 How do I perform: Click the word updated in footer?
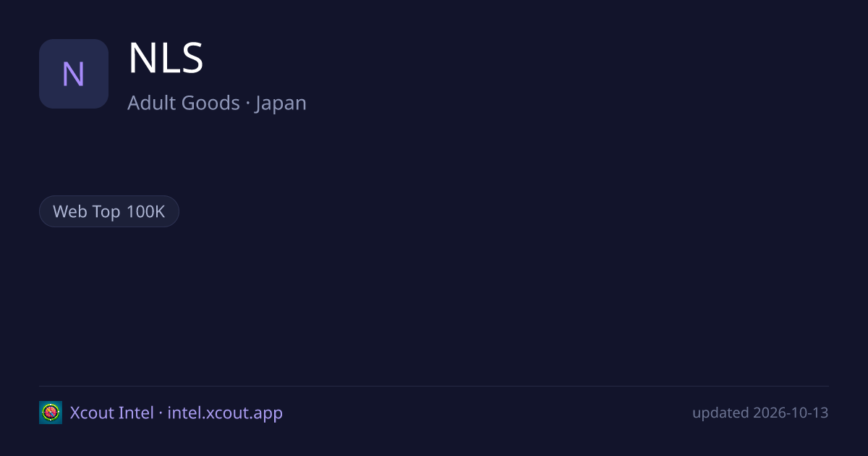(720, 413)
